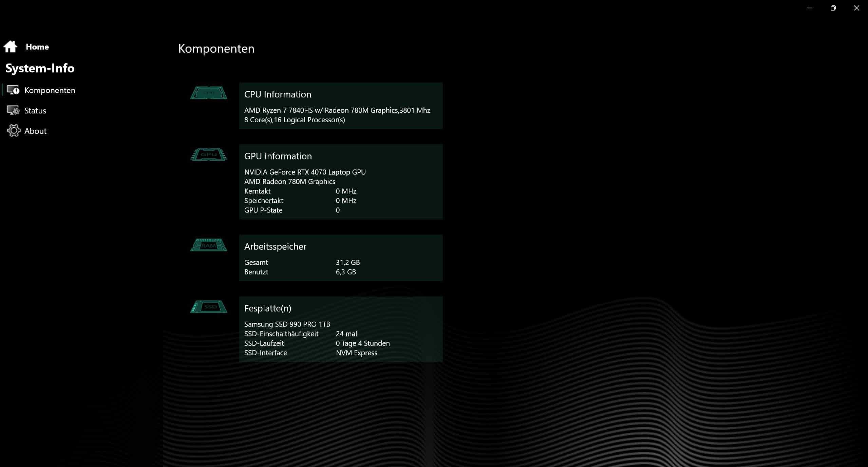This screenshot has height=467, width=868.
Task: Click the About gear icon
Action: coord(14,131)
